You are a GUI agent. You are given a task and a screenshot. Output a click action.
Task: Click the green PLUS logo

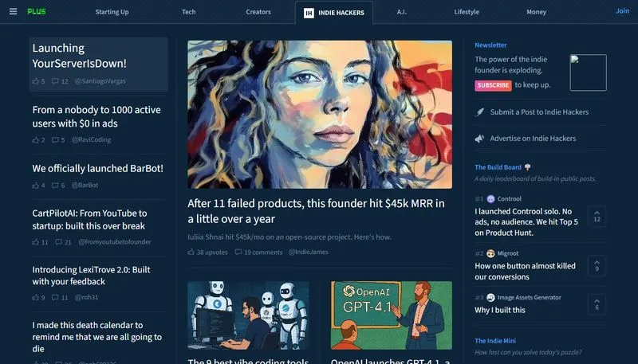(x=37, y=11)
